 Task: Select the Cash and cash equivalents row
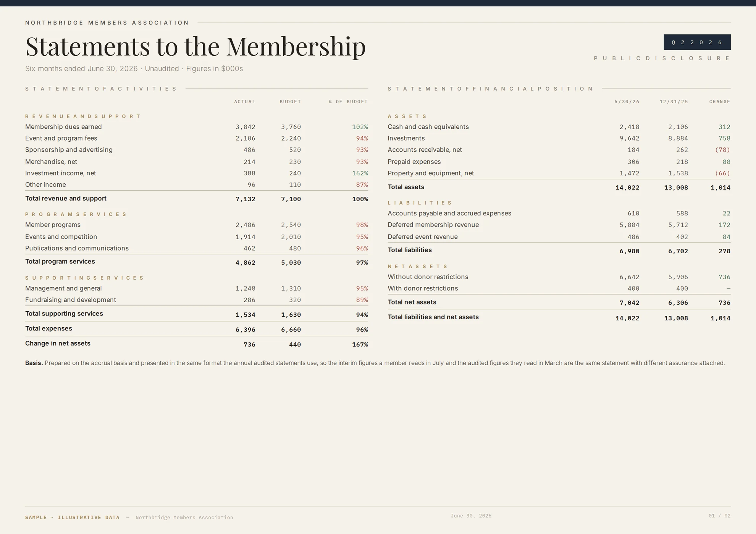[x=559, y=127]
